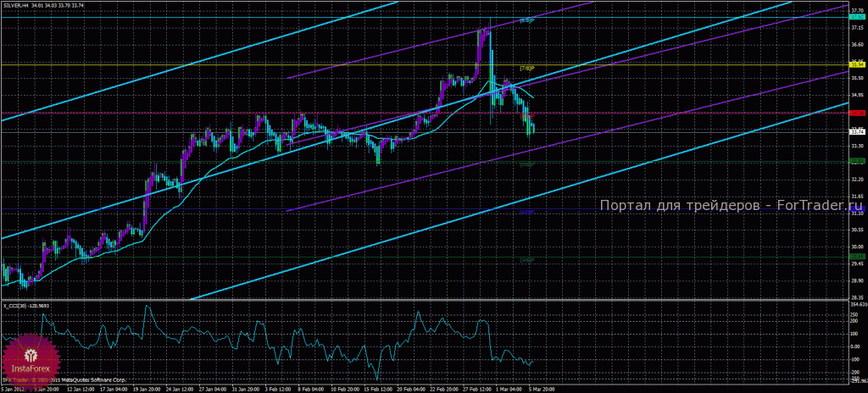The image size is (868, 393).
Task: Select the latest candle at current price
Action: 533,129
